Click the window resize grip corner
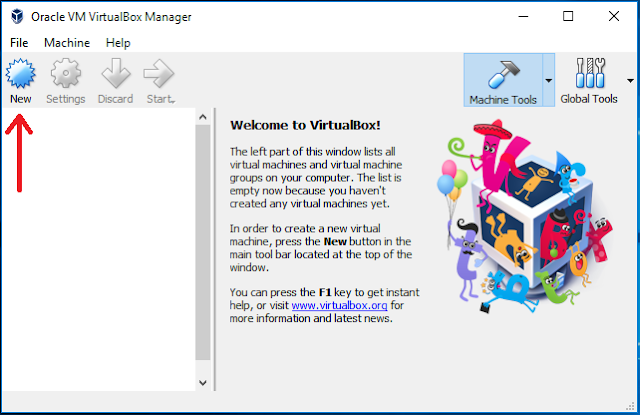640x415 pixels. point(630,406)
